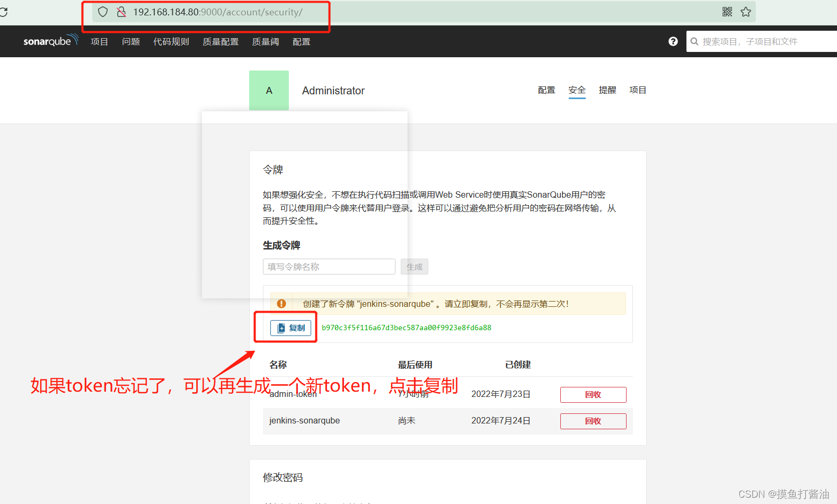Open the 问题 menu item
The width and height of the screenshot is (837, 504).
131,41
